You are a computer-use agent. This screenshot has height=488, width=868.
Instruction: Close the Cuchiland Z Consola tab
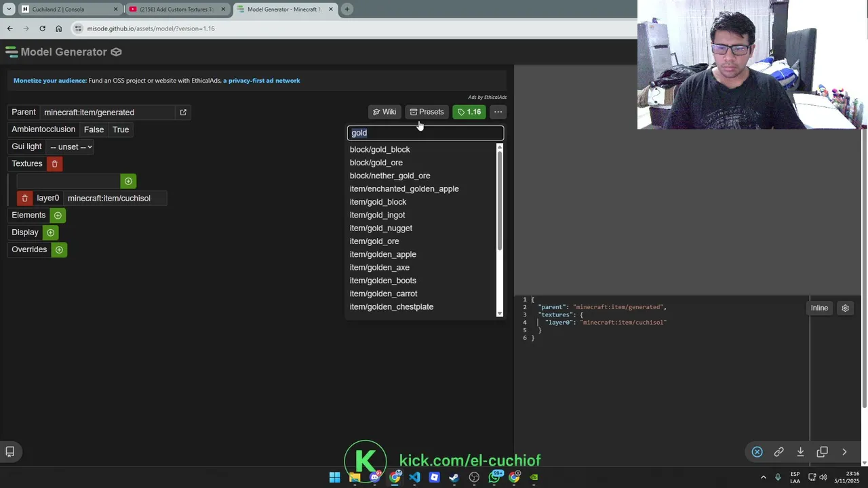(115, 9)
